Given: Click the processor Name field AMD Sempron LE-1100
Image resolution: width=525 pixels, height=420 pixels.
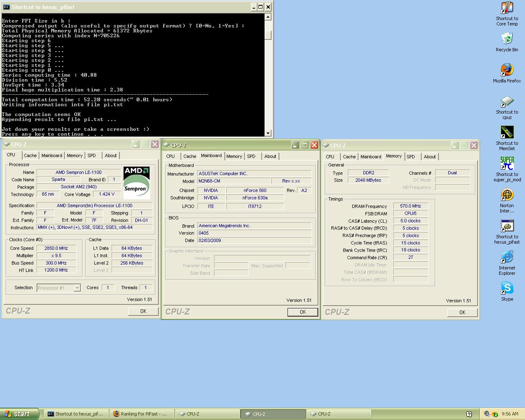Looking at the screenshot, I should 79,172.
